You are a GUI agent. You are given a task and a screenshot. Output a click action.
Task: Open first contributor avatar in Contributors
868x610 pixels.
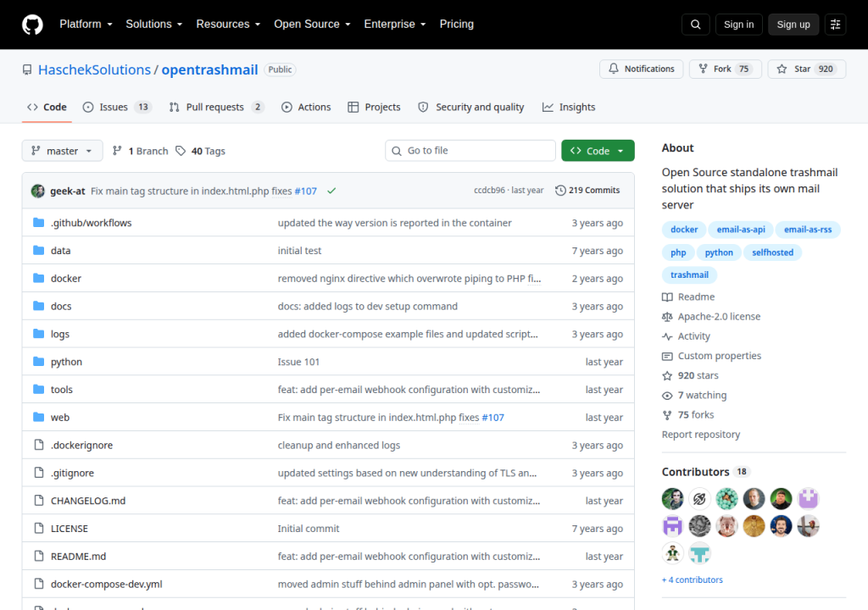pyautogui.click(x=672, y=499)
